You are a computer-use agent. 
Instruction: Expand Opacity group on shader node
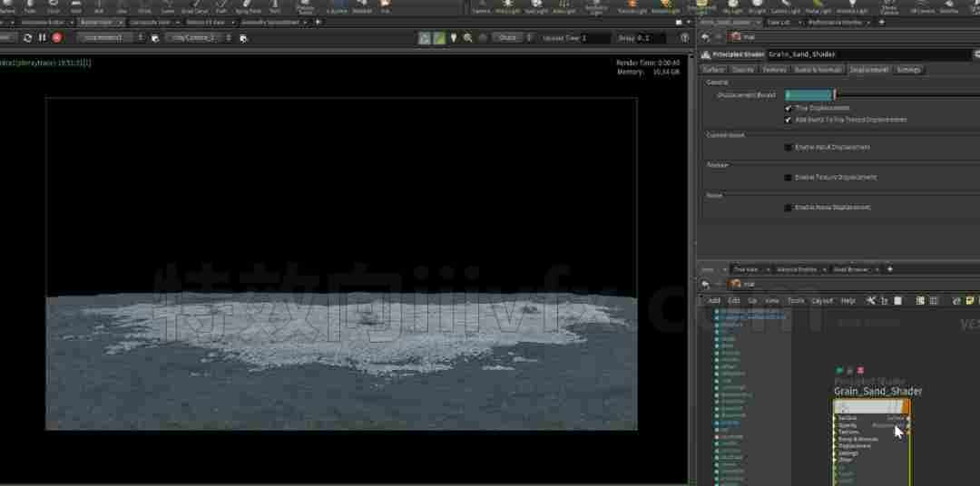pyautogui.click(x=848, y=424)
